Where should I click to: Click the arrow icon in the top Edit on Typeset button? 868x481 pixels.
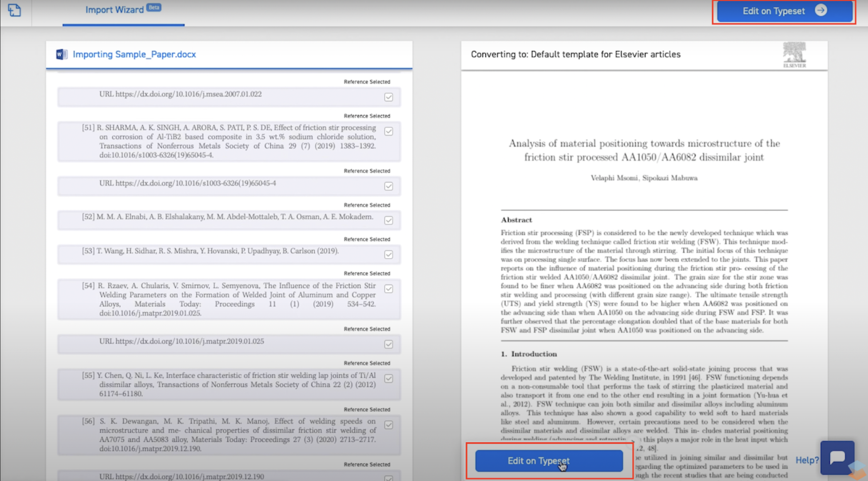pos(821,10)
